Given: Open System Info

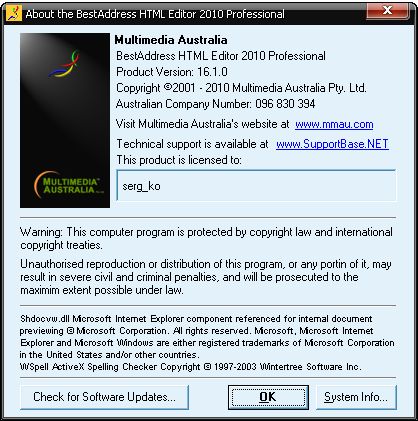Looking at the screenshot, I should pyautogui.click(x=356, y=397).
